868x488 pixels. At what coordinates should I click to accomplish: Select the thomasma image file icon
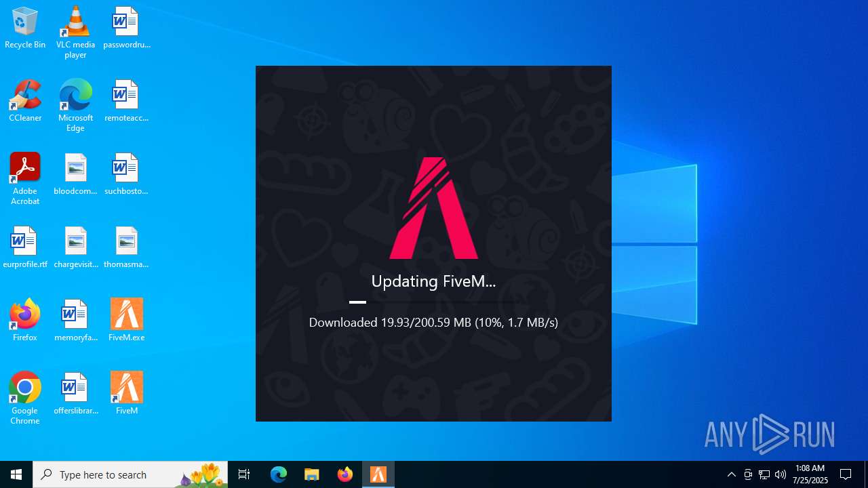tap(127, 248)
